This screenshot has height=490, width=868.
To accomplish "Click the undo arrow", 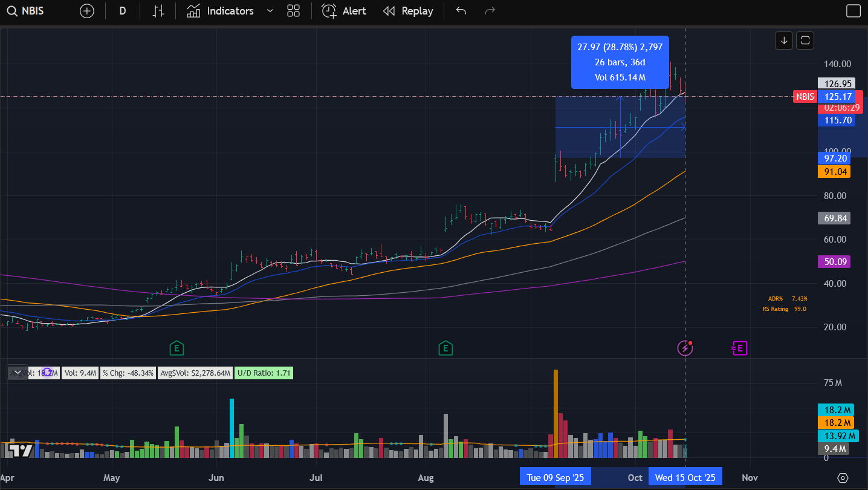I will click(x=461, y=11).
